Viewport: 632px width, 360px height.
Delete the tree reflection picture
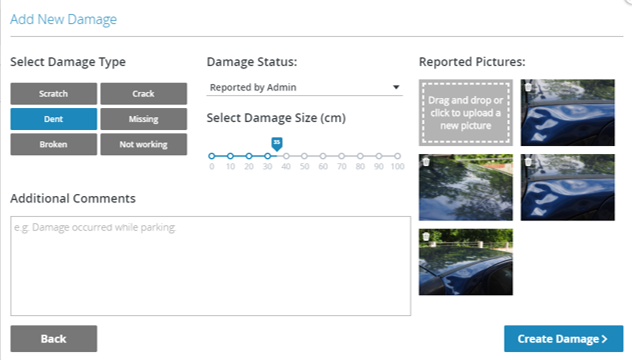coord(426,162)
